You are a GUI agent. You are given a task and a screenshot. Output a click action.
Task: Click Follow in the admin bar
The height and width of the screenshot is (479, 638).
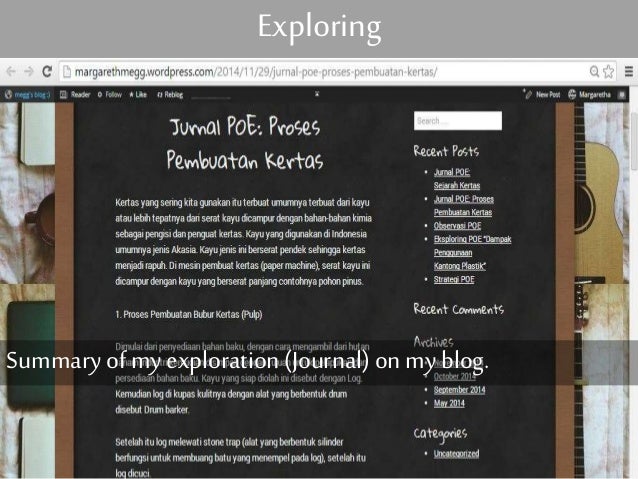(x=110, y=95)
